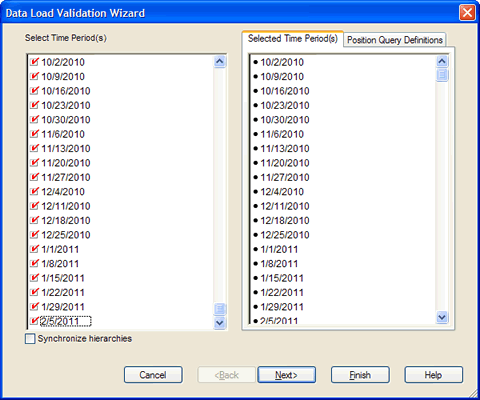
Task: Uncheck the 10/23/2010 time period checkbox
Action: tap(34, 105)
